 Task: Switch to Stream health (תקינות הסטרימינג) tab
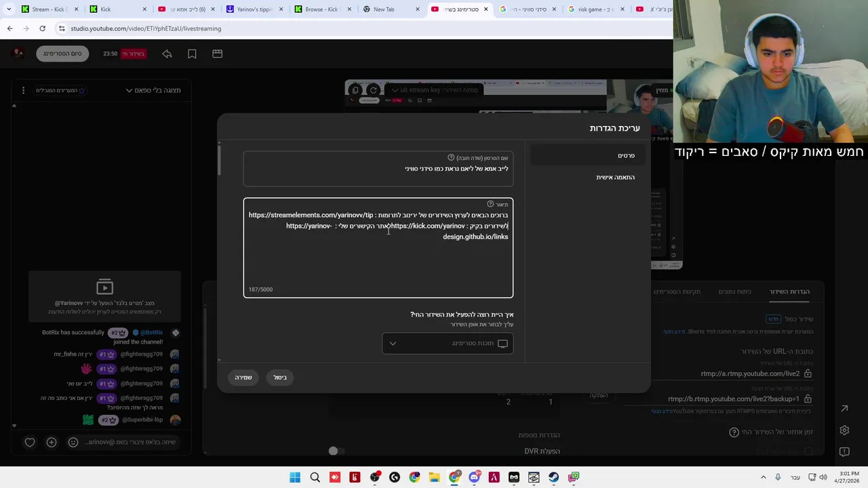tap(677, 291)
